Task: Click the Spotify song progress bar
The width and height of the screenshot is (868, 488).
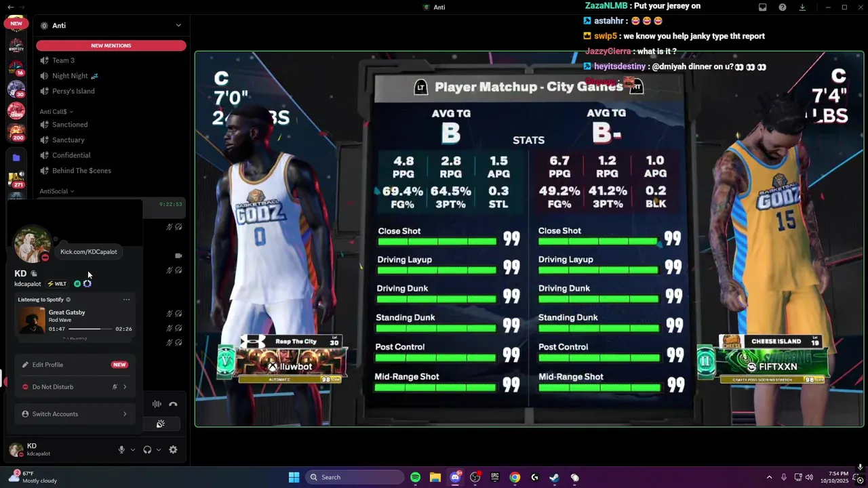Action: coord(90,329)
